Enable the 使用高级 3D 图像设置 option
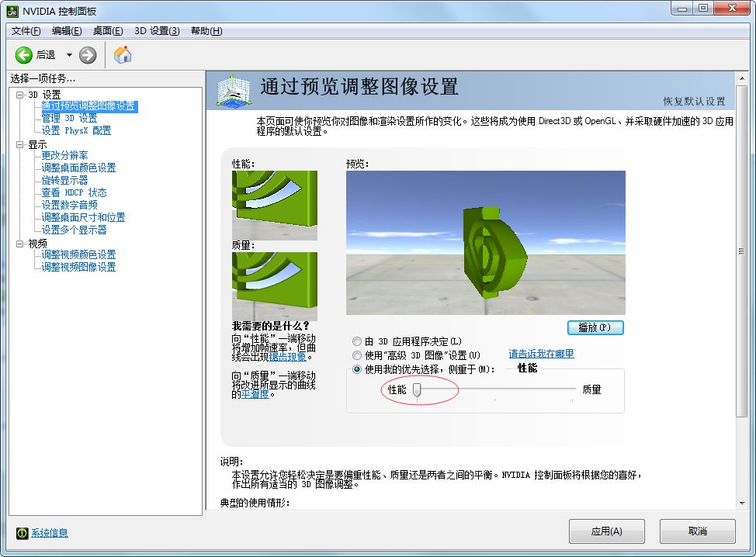The width and height of the screenshot is (756, 557). pos(357,355)
